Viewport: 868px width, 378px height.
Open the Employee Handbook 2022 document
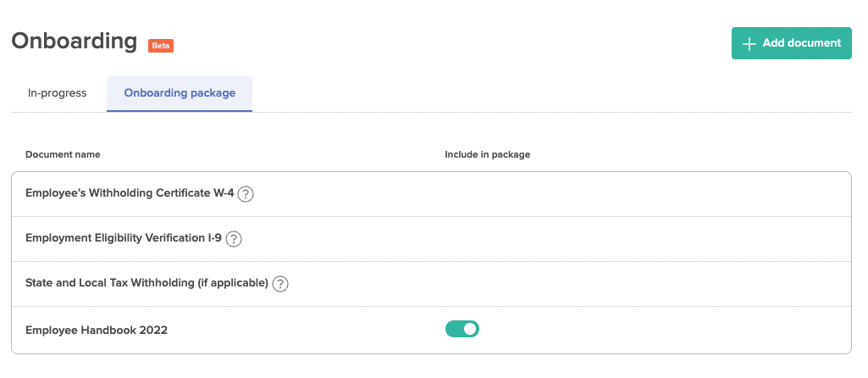point(97,331)
